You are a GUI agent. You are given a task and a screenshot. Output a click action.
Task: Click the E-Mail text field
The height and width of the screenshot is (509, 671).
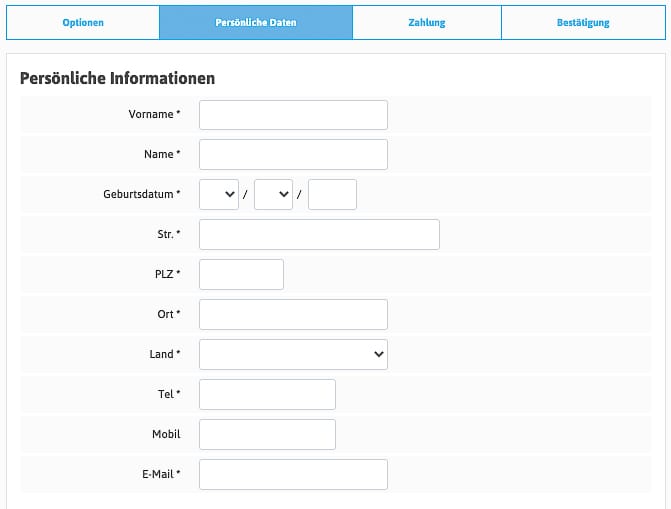pos(293,474)
